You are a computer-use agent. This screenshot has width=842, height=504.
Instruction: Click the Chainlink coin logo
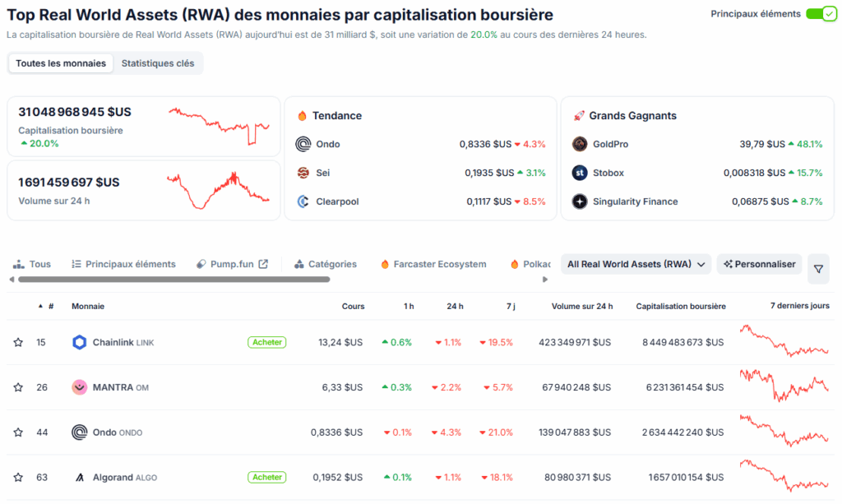pos(80,342)
